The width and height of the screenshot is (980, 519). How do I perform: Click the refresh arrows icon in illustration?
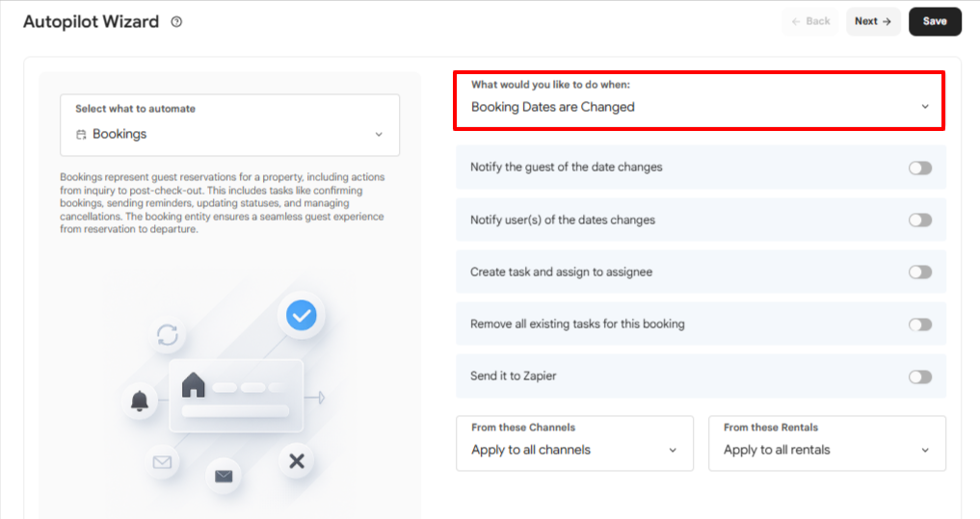[168, 335]
